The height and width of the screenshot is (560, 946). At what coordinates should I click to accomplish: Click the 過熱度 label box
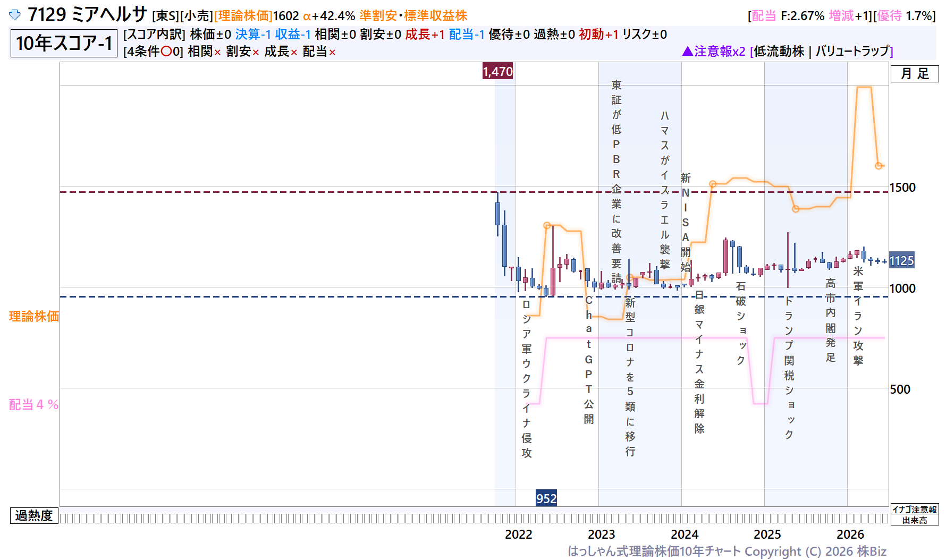click(34, 515)
